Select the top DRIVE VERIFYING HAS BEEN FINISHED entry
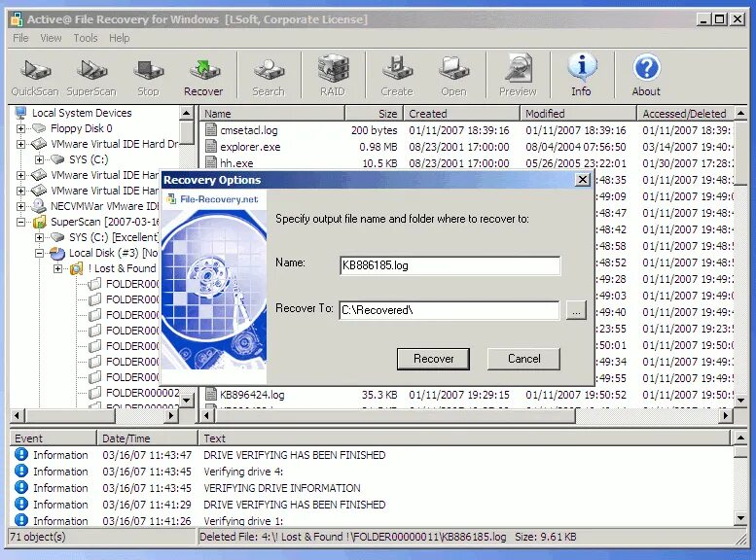 (294, 455)
